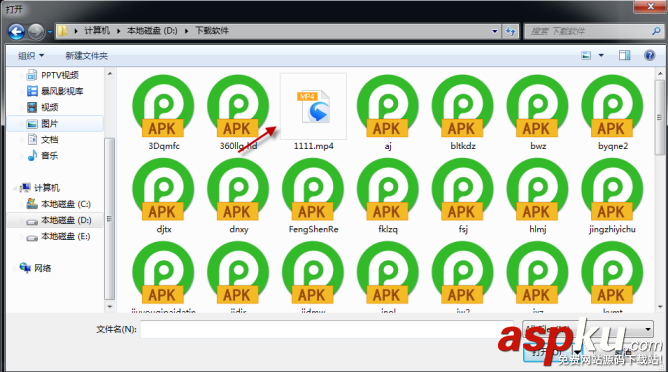Screen dimensions: 668x372
Task: Click the 搜索 下载软件 search box
Action: [x=593, y=31]
